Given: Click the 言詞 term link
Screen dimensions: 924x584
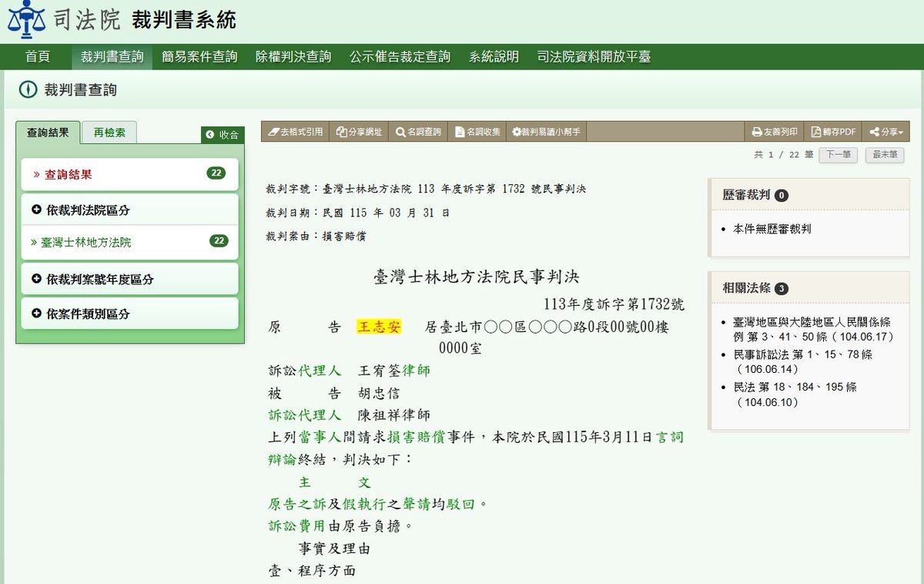Looking at the screenshot, I should [x=669, y=438].
